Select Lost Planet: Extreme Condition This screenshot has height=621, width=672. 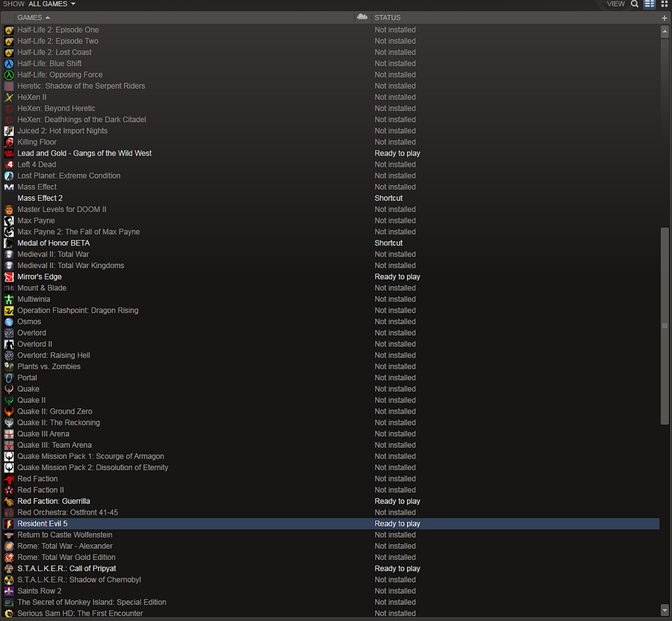click(x=68, y=176)
